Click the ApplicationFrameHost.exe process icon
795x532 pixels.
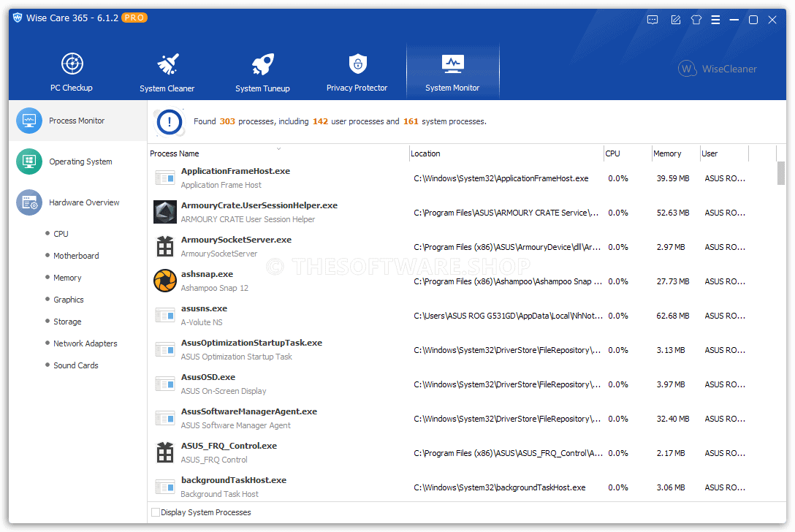[x=165, y=178]
